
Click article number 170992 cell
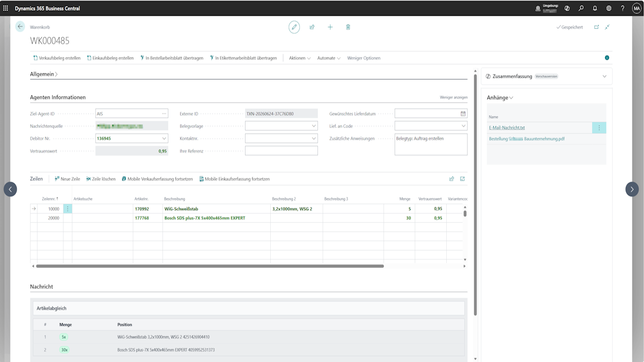[x=148, y=209]
